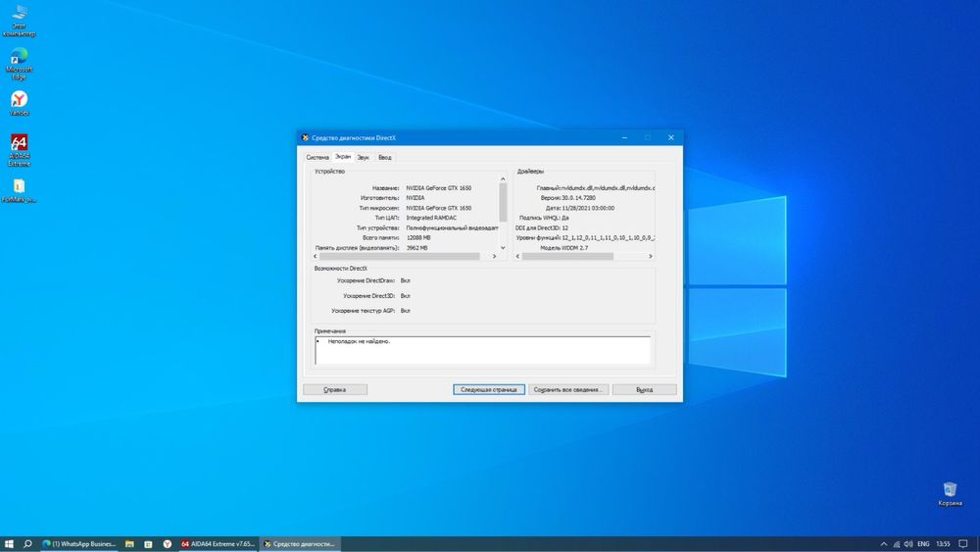Viewport: 980px width, 552px height.
Task: Open the Microsoft Store taskbar icon
Action: pyautogui.click(x=148, y=544)
